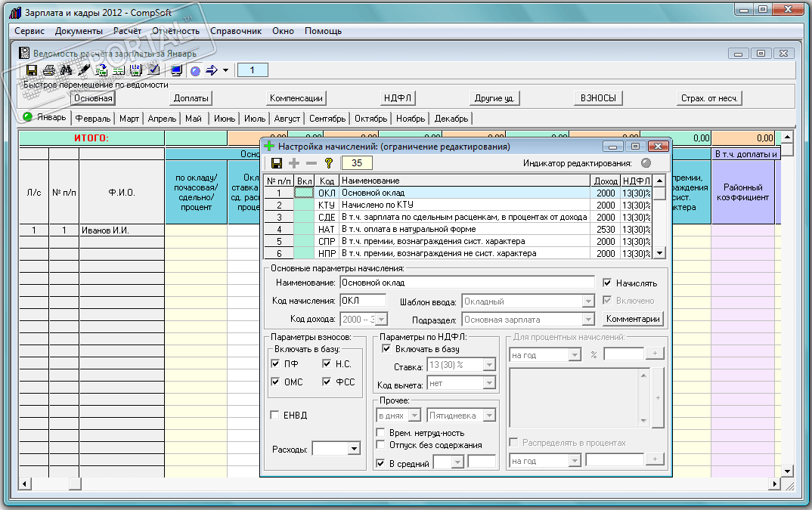Switch to the Февраль tab
Image resolution: width=812 pixels, height=510 pixels.
pos(93,119)
